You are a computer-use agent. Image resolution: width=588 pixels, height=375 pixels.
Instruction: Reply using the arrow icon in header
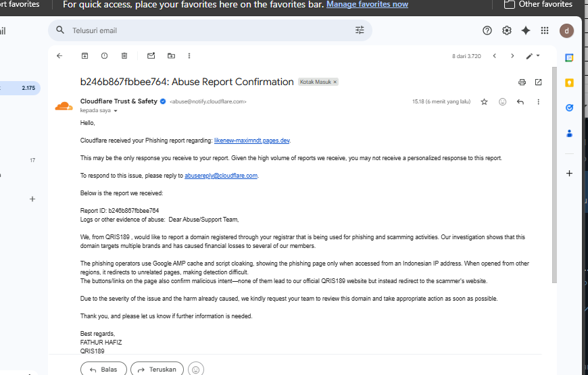[520, 101]
